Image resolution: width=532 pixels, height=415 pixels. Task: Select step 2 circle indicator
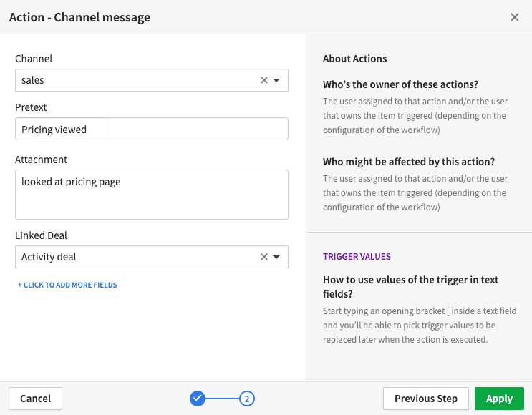click(x=246, y=399)
